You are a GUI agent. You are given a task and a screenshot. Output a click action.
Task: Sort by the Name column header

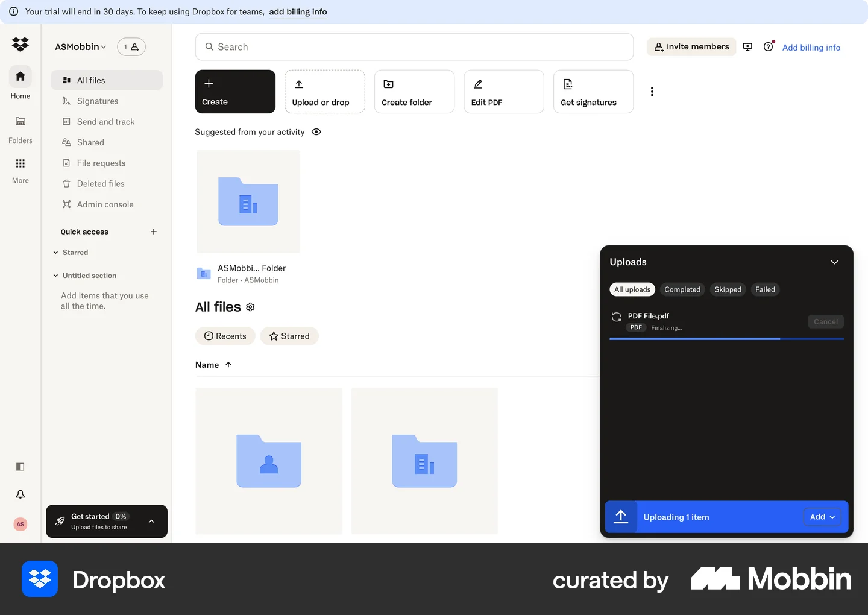point(213,365)
